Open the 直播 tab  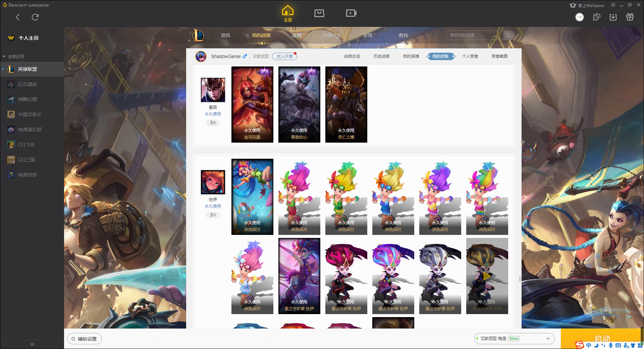click(x=297, y=35)
